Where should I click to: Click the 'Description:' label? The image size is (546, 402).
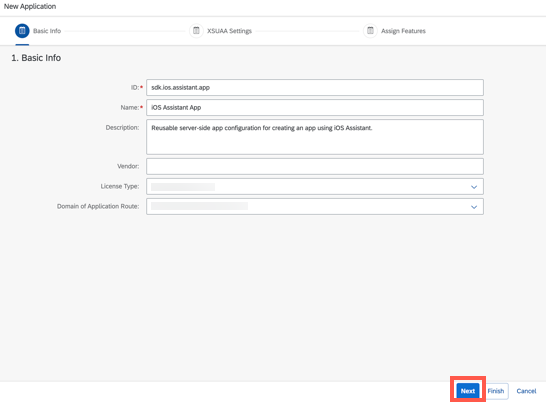pyautogui.click(x=122, y=127)
